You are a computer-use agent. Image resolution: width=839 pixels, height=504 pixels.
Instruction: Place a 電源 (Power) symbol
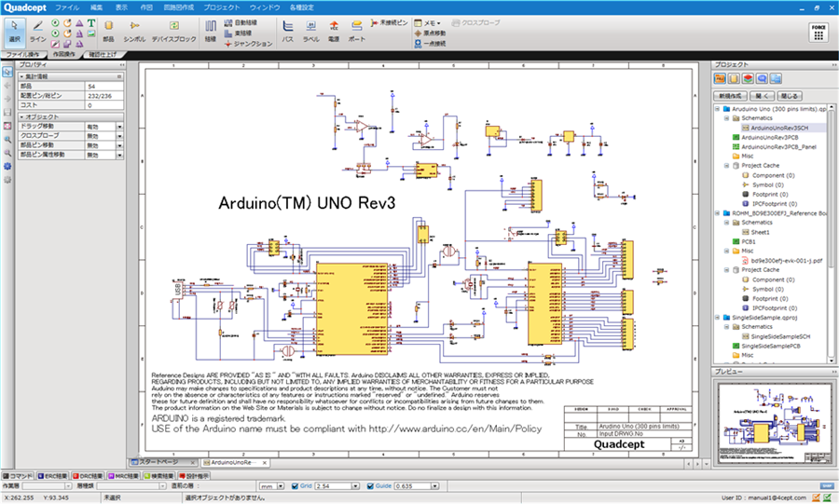click(x=334, y=29)
